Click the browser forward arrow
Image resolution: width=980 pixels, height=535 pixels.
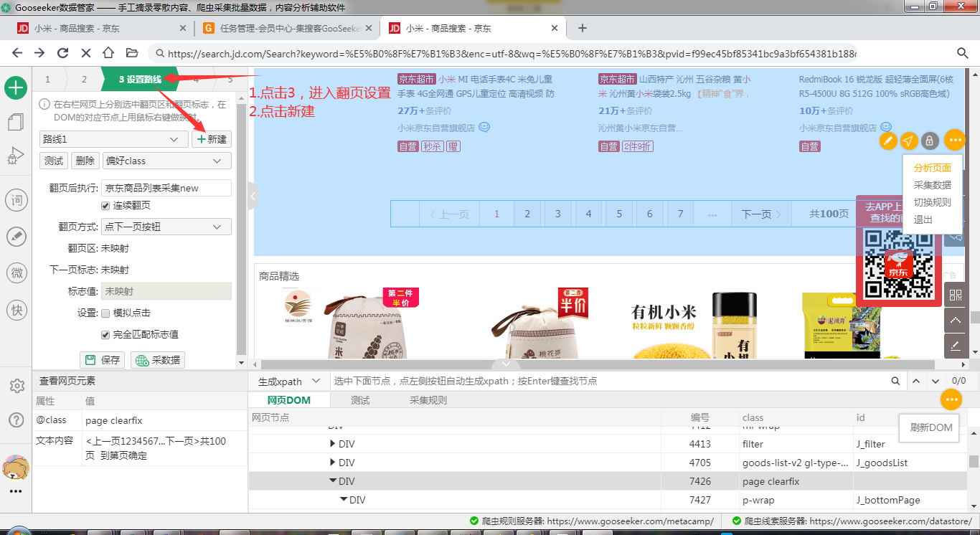coord(39,53)
